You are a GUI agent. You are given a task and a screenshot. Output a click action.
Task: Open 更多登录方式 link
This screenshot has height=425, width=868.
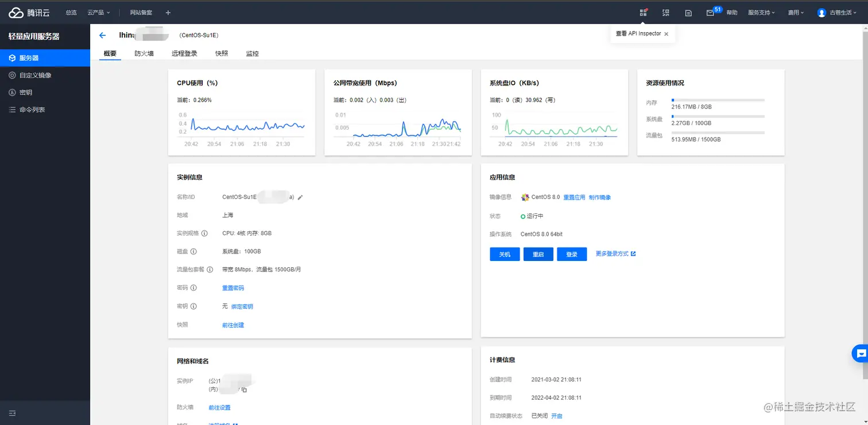coord(615,254)
